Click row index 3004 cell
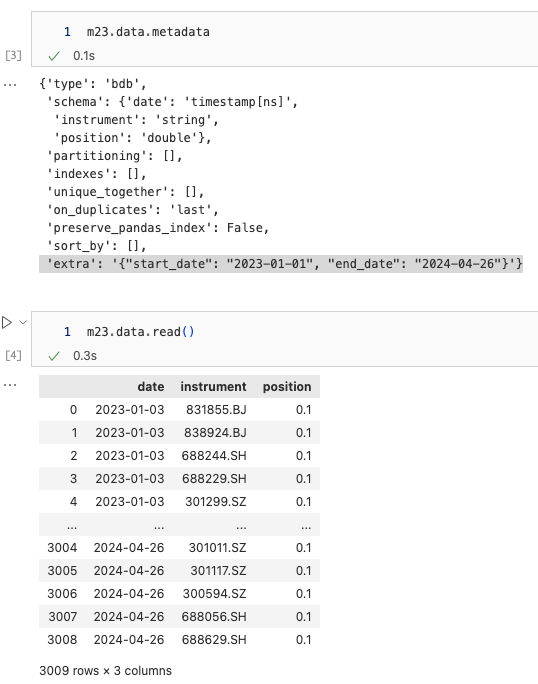538x684 pixels. [x=62, y=547]
